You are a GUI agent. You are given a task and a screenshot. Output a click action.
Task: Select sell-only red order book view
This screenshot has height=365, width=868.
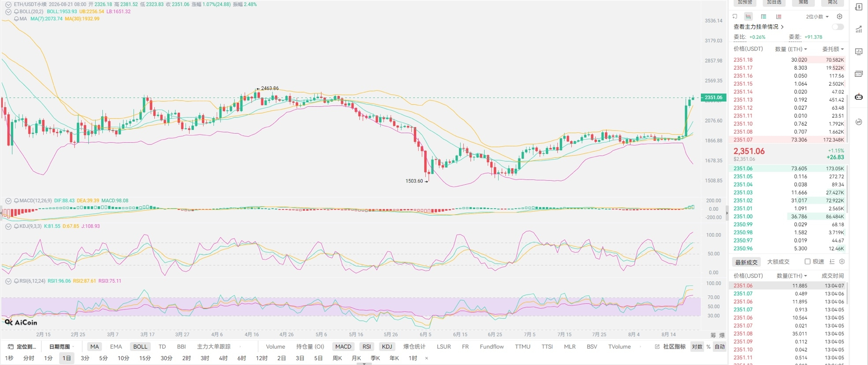779,16
